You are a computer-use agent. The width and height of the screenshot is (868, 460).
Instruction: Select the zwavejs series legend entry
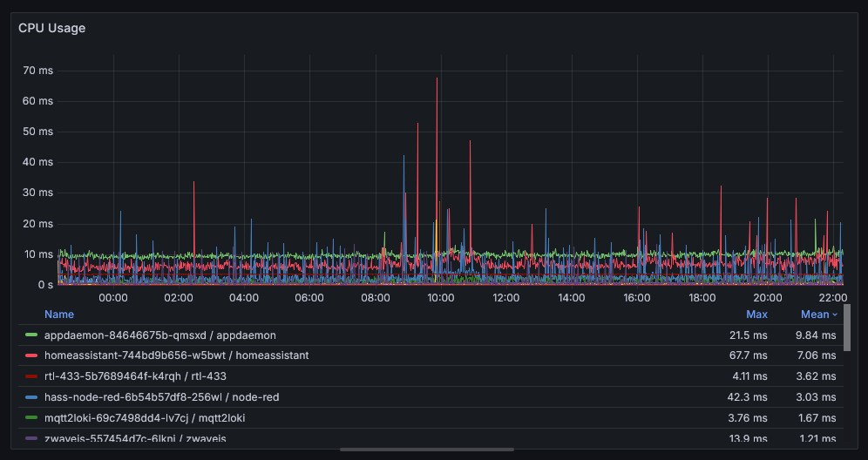[135, 438]
